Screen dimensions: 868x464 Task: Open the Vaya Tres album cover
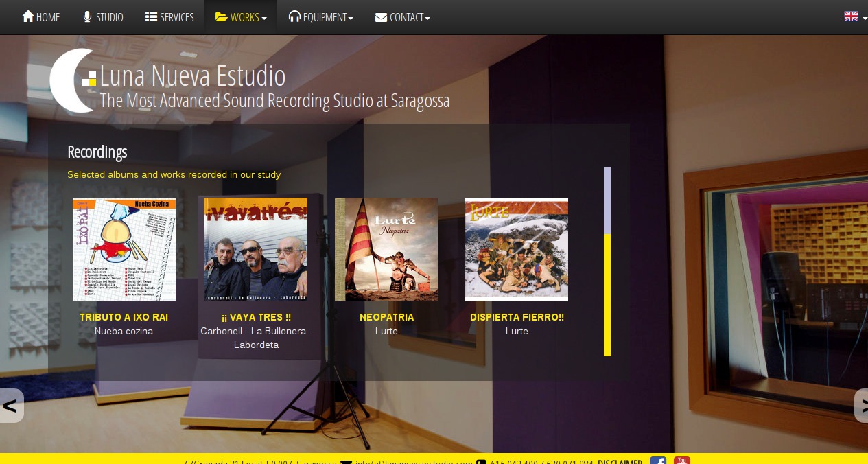coord(256,249)
